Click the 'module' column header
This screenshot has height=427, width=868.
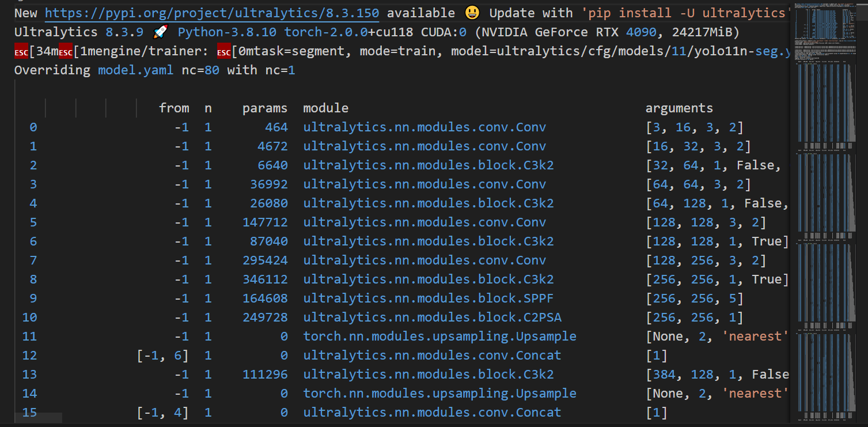point(326,108)
